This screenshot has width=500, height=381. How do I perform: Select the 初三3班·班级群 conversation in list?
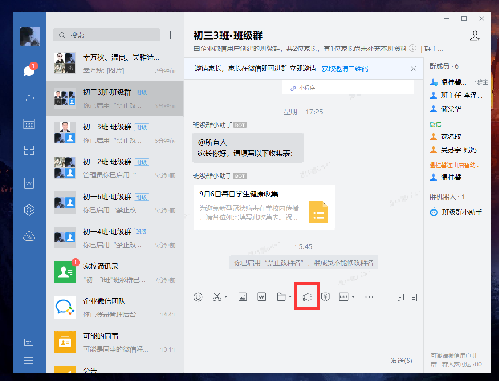click(115, 98)
